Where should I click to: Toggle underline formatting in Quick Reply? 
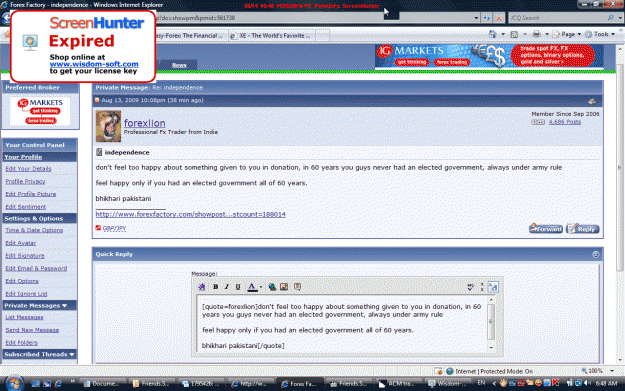click(x=238, y=287)
